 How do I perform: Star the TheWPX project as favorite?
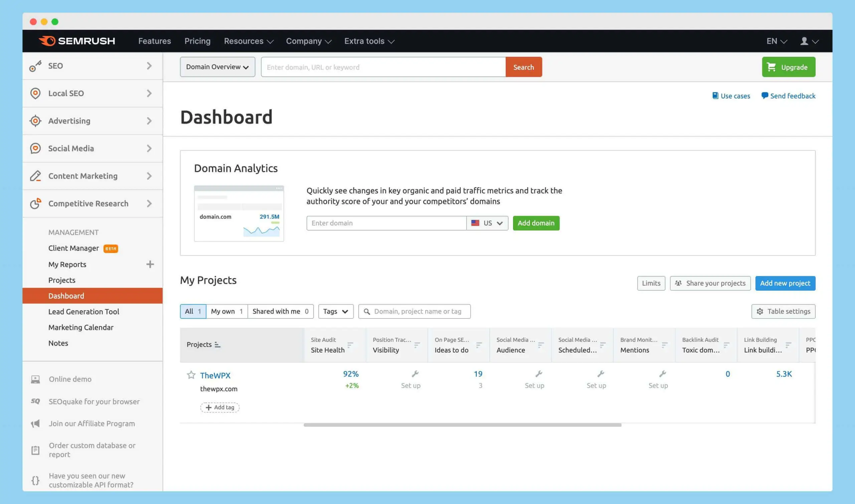pos(191,375)
